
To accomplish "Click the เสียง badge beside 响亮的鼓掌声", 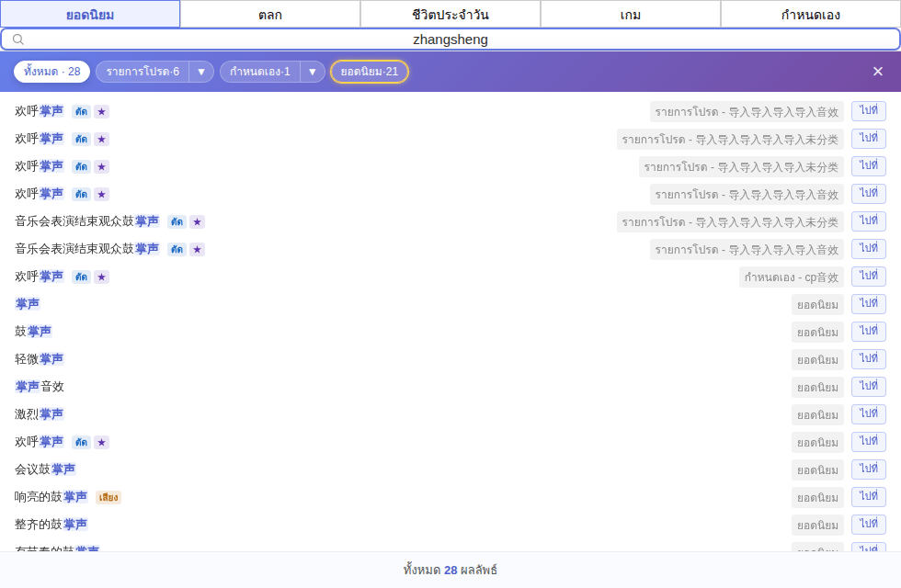I will pyautogui.click(x=108, y=497).
